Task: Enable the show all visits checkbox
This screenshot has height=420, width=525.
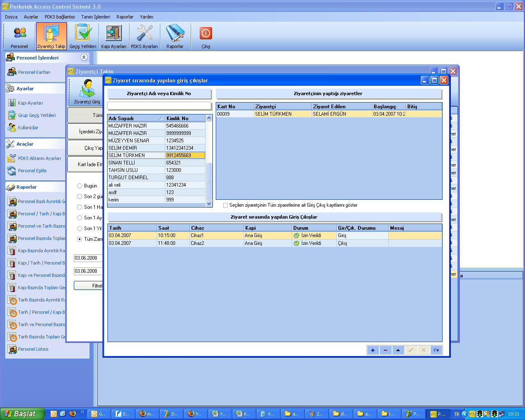Action: [x=225, y=205]
